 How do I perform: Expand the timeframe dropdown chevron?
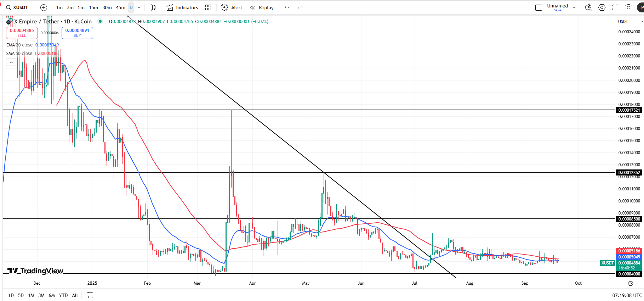coord(139,7)
